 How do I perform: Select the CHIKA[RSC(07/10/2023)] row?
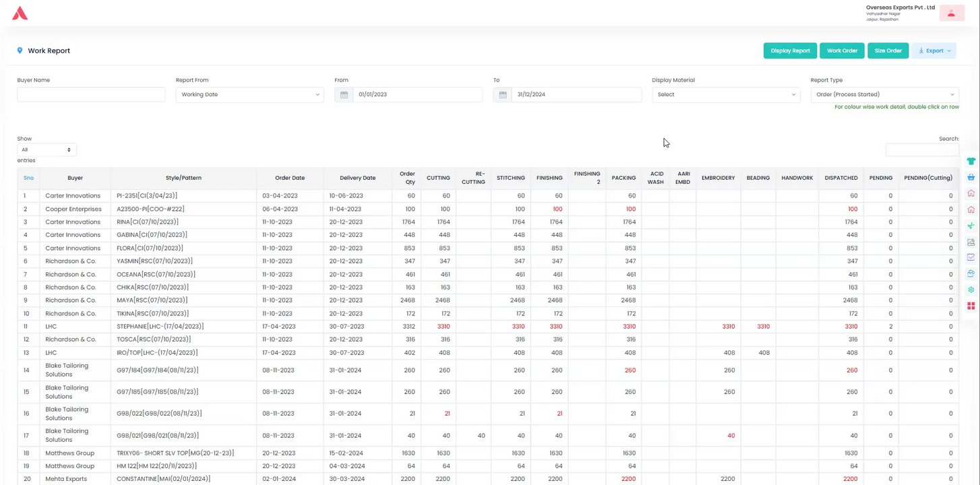[x=488, y=287]
